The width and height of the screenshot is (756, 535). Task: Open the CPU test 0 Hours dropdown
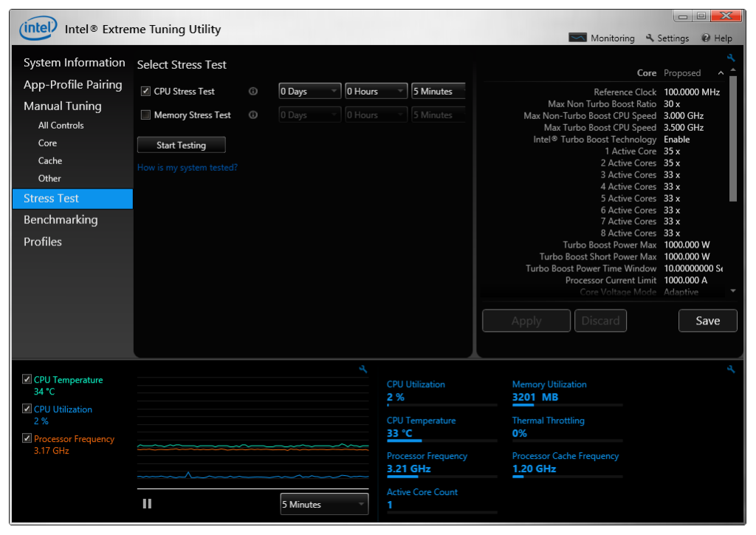(x=376, y=92)
